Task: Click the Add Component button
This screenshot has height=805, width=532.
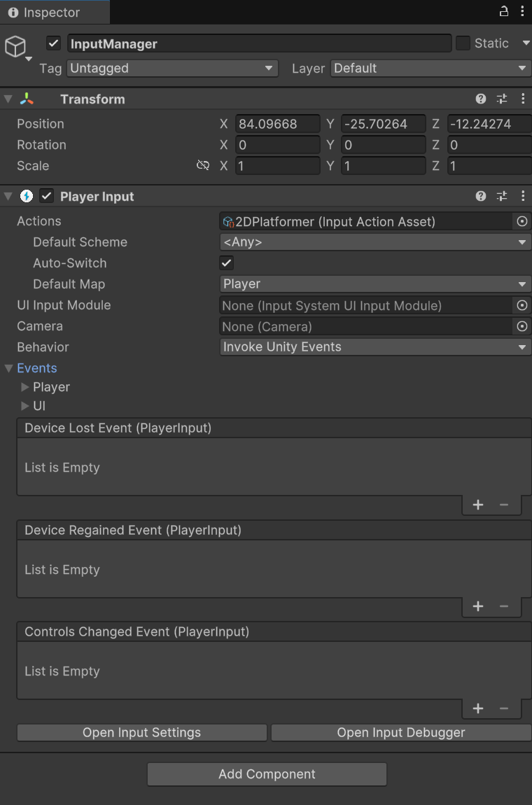Action: 267,774
